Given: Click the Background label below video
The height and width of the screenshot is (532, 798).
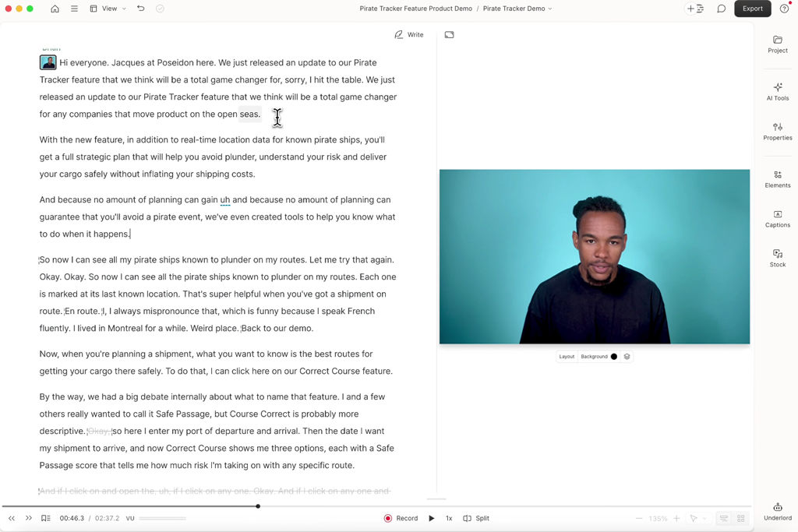Looking at the screenshot, I should tap(594, 357).
